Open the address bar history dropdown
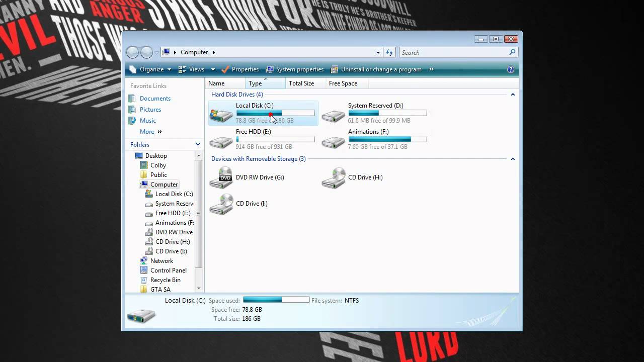This screenshot has height=362, width=644. coord(378,52)
